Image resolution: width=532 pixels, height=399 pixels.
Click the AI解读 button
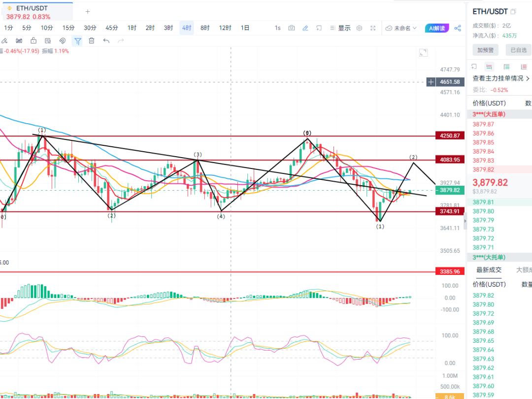coord(437,28)
